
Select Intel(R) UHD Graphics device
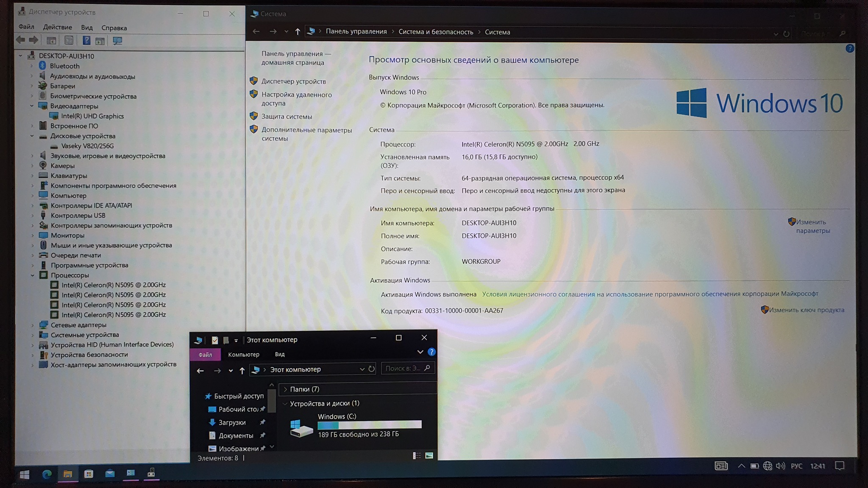[92, 116]
